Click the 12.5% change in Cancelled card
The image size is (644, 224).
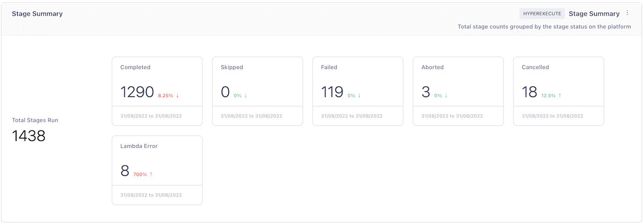[548, 96]
